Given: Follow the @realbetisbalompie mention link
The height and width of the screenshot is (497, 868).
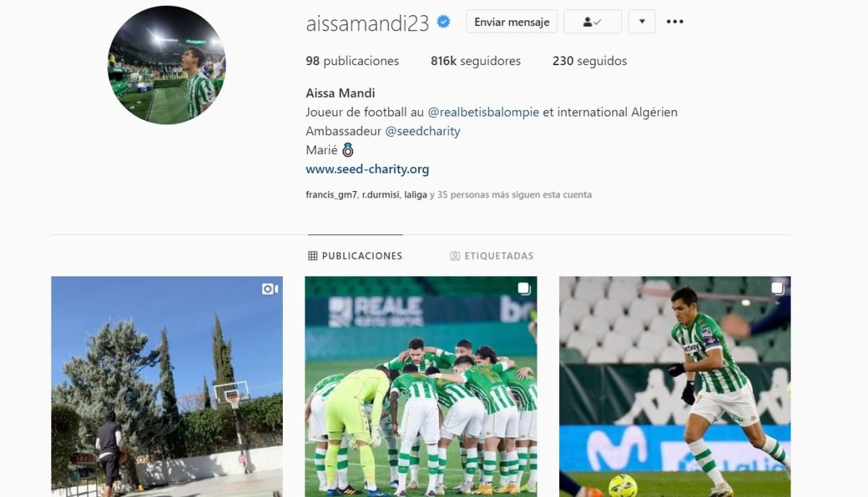Looking at the screenshot, I should tap(483, 112).
